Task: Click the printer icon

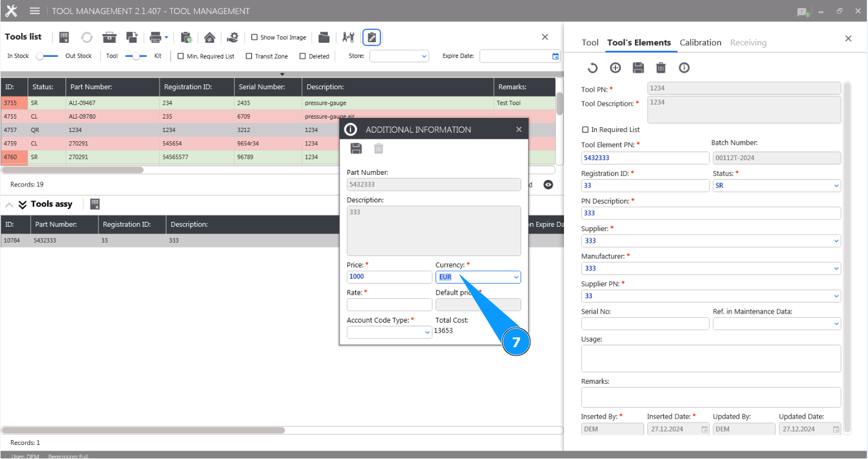Action: pos(155,37)
